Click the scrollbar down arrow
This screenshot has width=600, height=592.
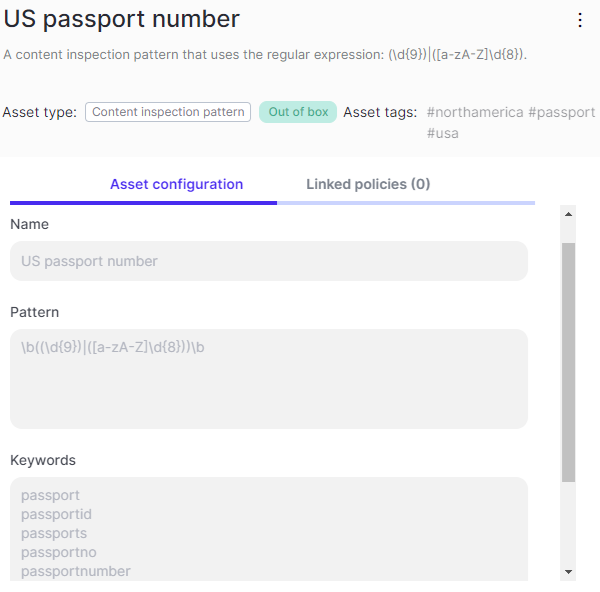568,571
